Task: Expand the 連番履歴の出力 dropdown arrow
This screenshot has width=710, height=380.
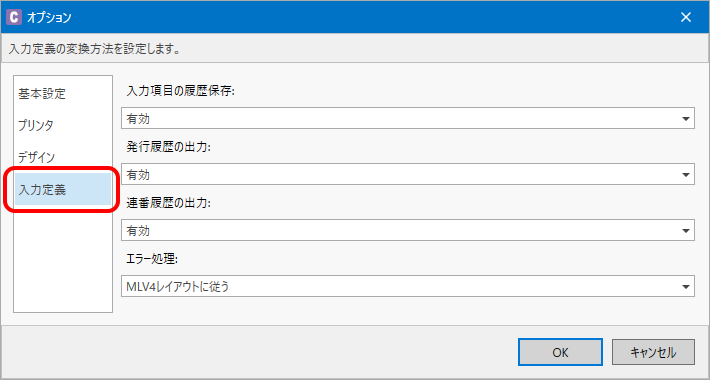Action: [686, 231]
